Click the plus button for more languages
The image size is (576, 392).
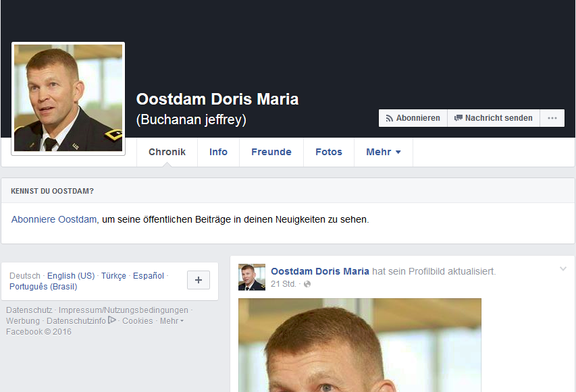tap(199, 280)
